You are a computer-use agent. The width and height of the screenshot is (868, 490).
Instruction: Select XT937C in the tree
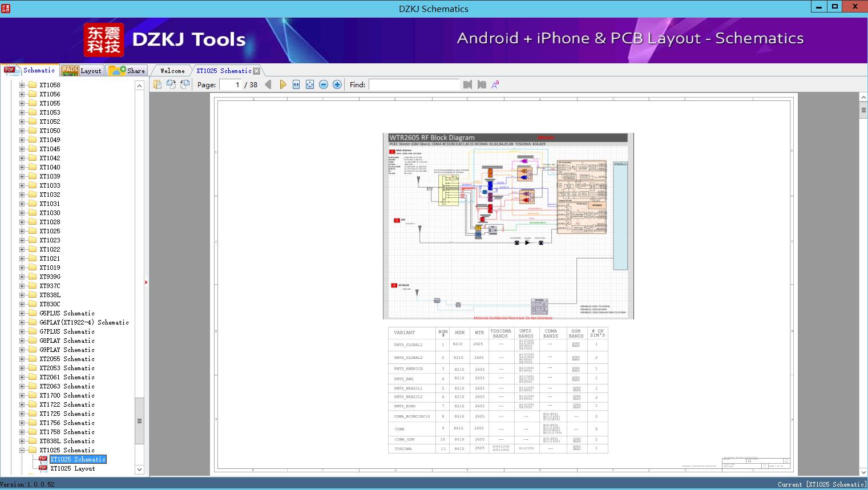(x=50, y=286)
